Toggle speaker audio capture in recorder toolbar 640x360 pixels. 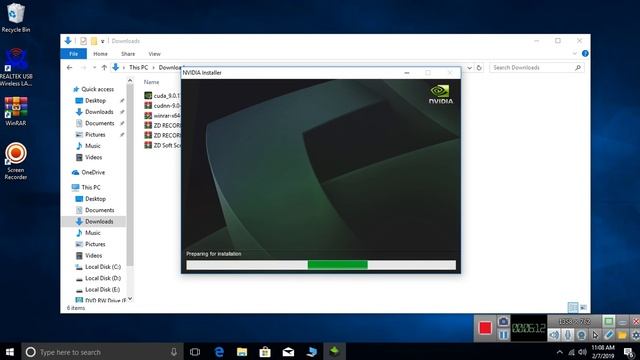click(x=554, y=335)
